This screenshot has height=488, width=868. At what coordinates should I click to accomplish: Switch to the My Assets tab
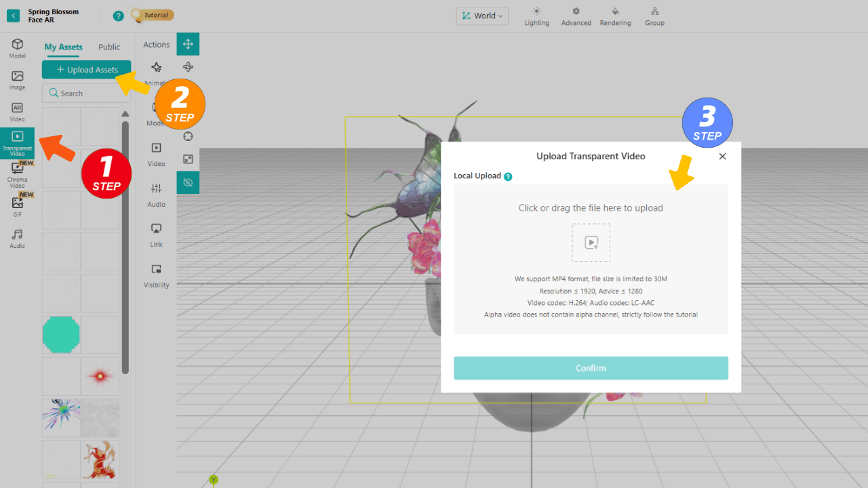[x=63, y=47]
